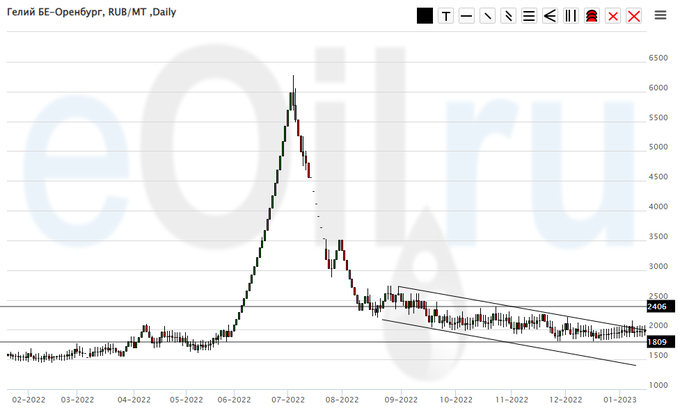Click the small red X delete icon

point(612,16)
